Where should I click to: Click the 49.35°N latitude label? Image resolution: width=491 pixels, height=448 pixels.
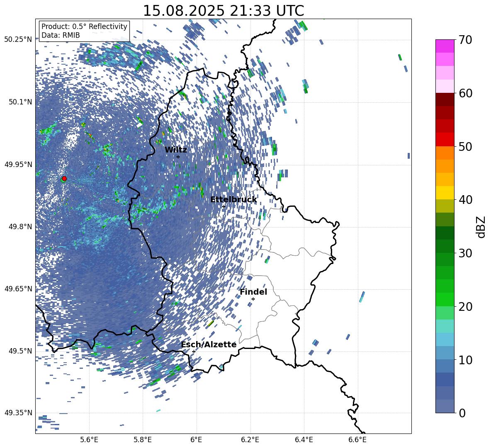pos(18,413)
